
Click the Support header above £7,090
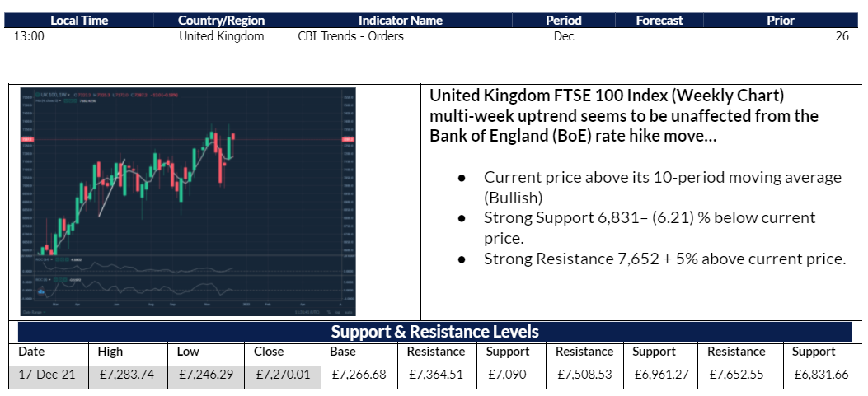pyautogui.click(x=508, y=352)
